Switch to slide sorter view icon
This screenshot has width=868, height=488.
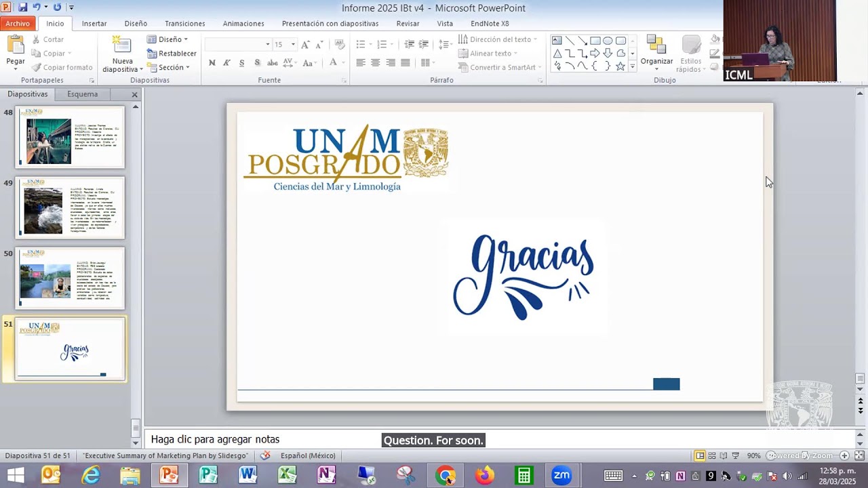click(x=711, y=455)
